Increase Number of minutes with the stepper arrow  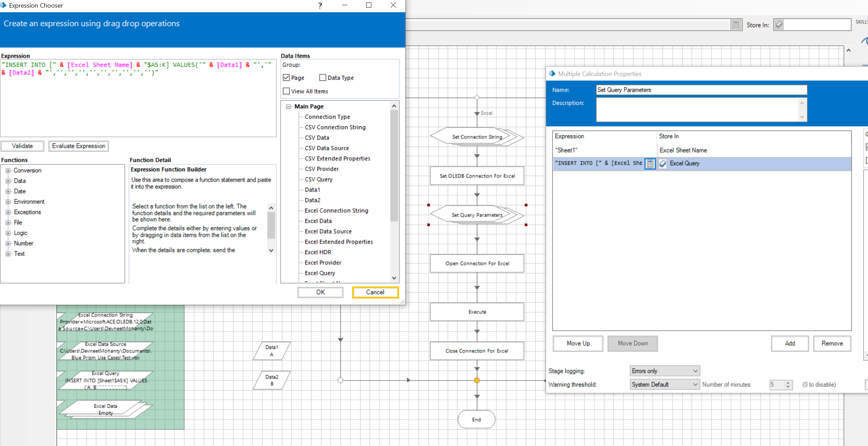point(788,382)
